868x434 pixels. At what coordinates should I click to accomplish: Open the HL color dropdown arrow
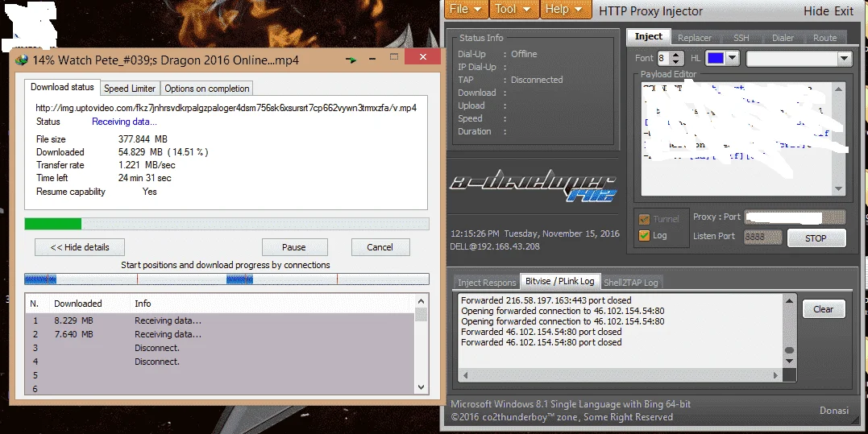point(732,58)
